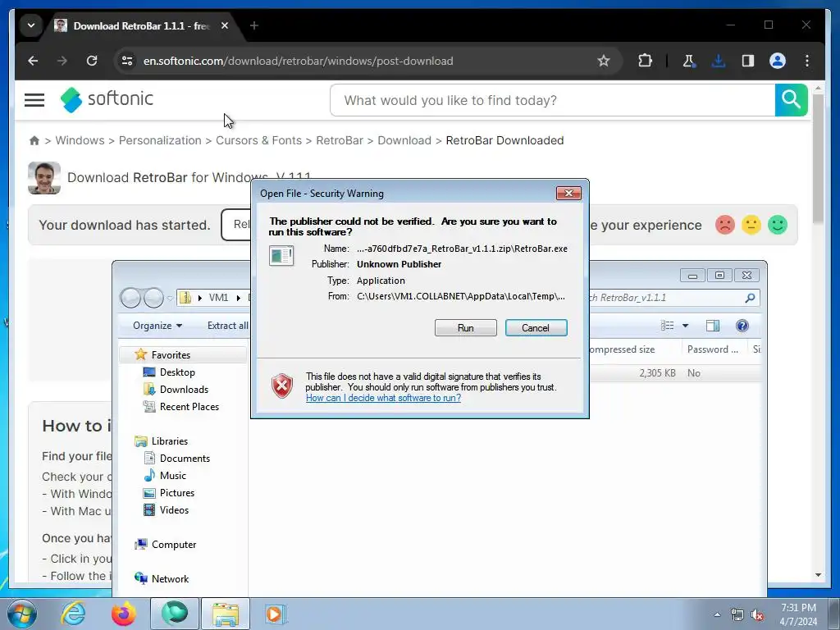Click the muted volume icon in the system tray
840x630 pixels.
coord(757,614)
